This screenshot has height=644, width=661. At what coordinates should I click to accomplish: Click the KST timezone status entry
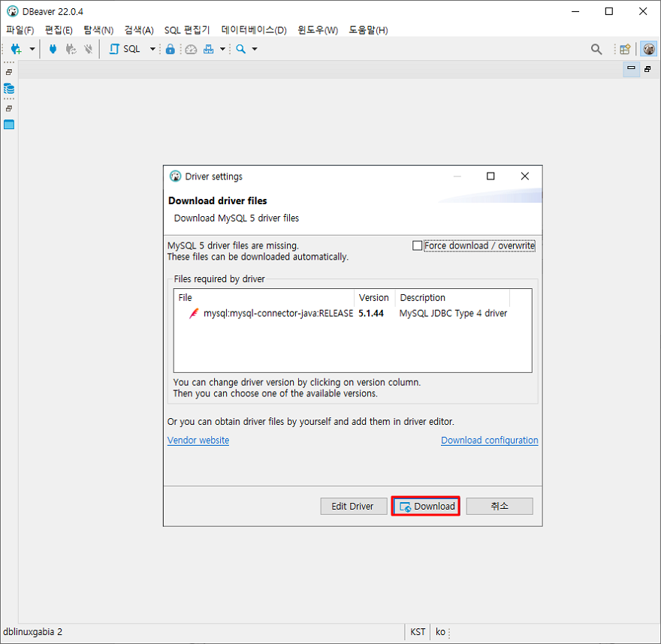[418, 632]
